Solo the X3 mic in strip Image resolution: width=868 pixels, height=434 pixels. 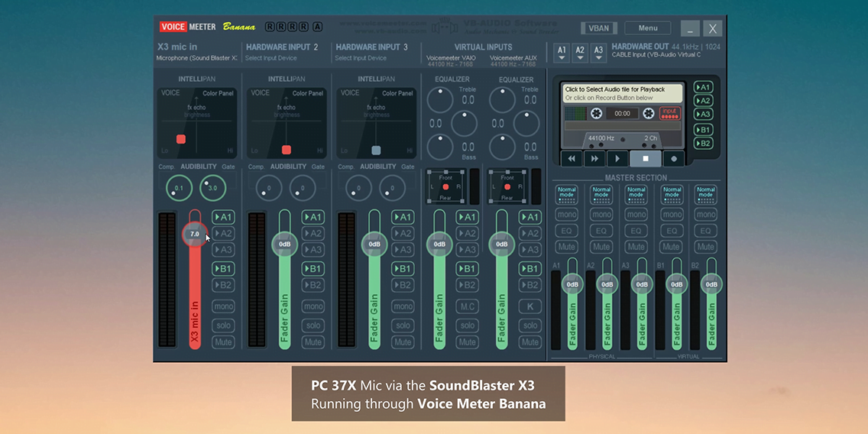223,325
